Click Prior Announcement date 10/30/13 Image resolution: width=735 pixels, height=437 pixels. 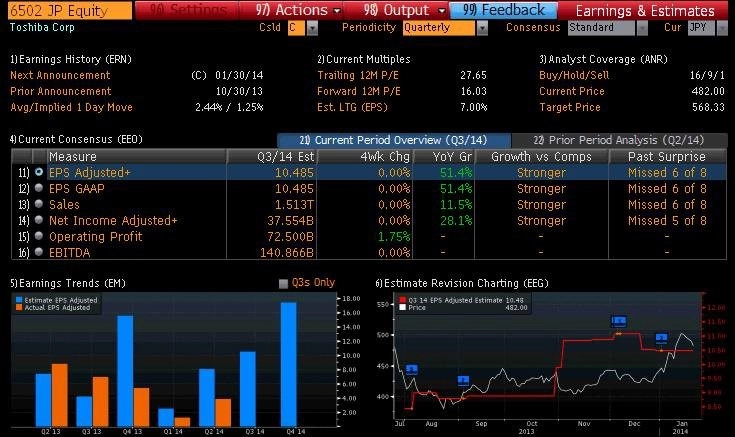pyautogui.click(x=239, y=91)
